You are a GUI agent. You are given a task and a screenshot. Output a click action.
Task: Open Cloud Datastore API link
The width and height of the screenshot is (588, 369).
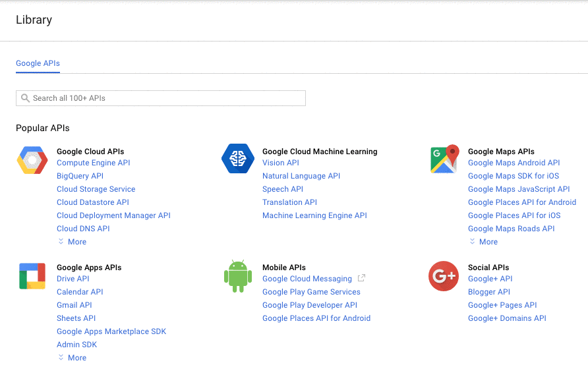point(93,202)
